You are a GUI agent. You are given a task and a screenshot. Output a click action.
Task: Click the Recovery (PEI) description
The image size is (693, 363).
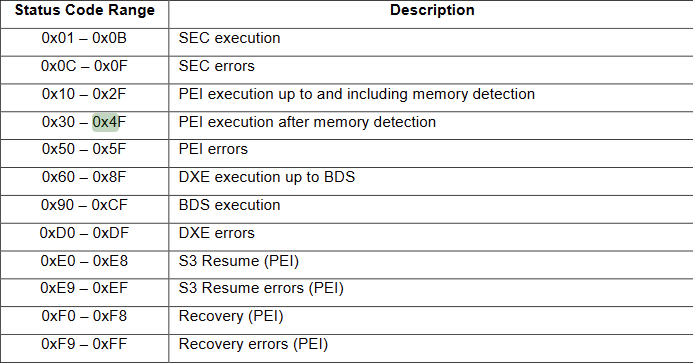coord(231,316)
